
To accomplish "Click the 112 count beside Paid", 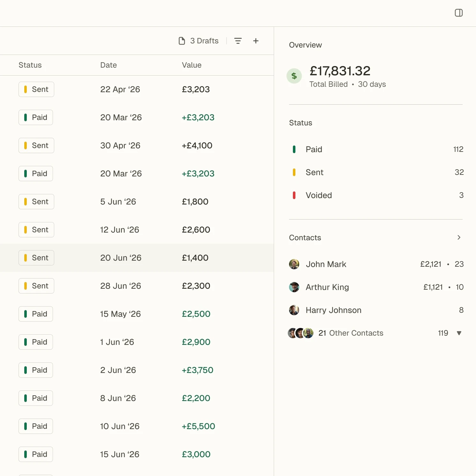I will (458, 149).
